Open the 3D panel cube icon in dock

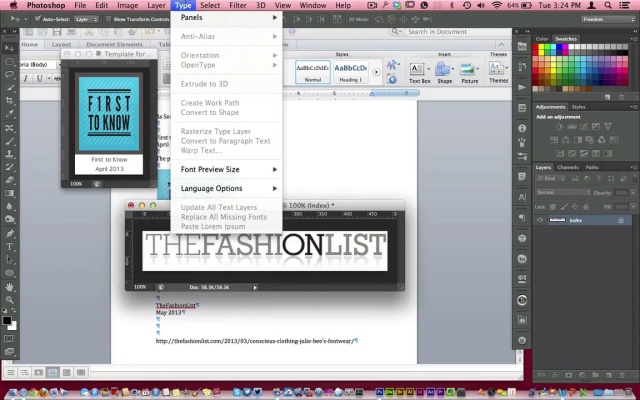[522, 238]
